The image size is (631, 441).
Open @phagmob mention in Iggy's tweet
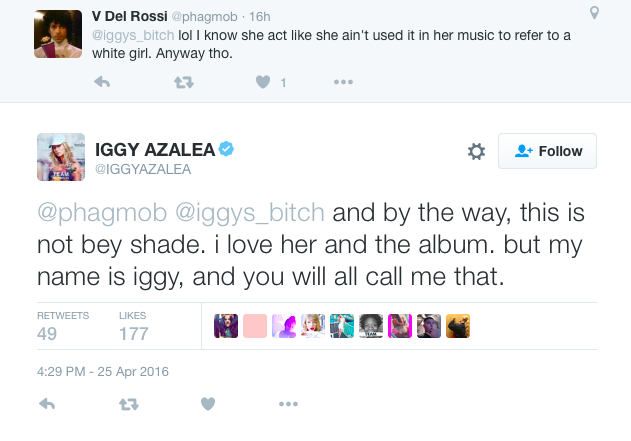coord(88,213)
